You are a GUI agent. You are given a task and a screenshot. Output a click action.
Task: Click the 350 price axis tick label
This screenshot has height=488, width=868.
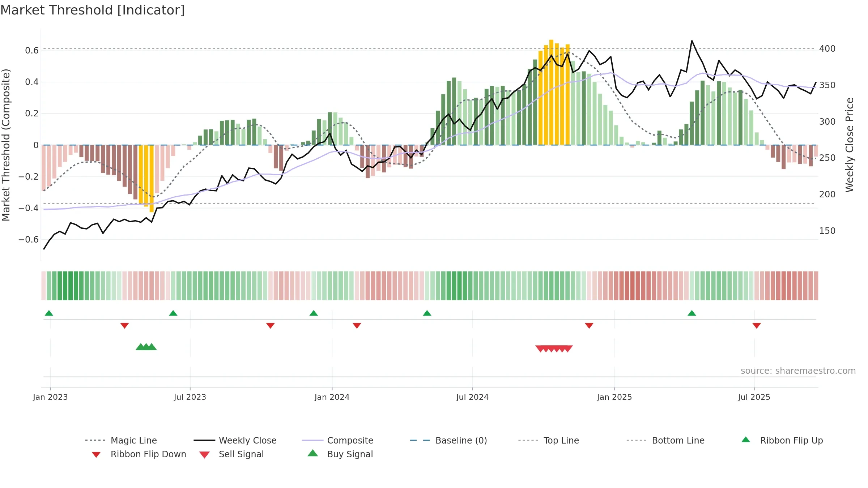click(x=827, y=85)
